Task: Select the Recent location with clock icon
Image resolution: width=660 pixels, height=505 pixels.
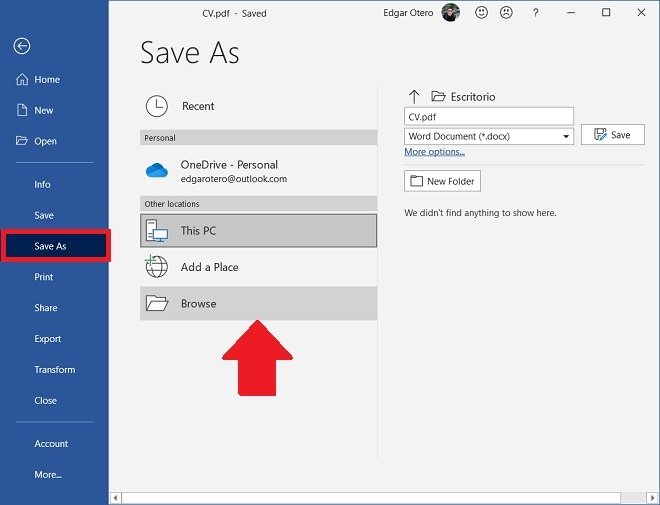Action: click(x=258, y=106)
